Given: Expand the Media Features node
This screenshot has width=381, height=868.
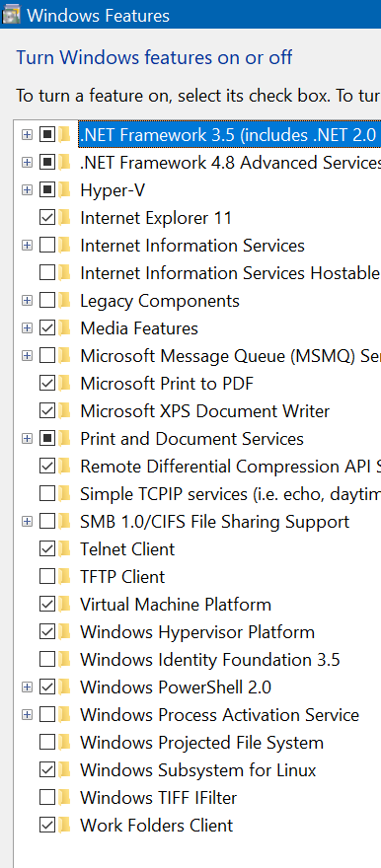Looking at the screenshot, I should tap(27, 328).
